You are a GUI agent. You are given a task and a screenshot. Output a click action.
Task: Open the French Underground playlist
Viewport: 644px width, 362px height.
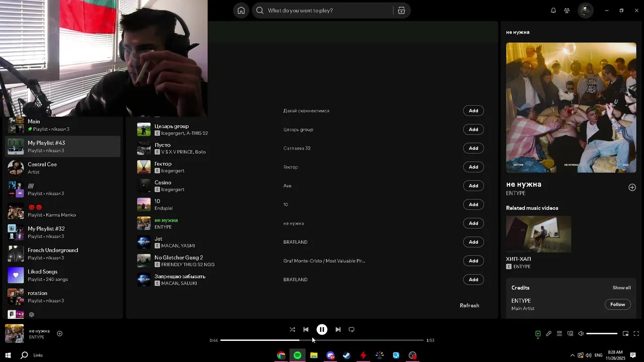[x=63, y=254]
